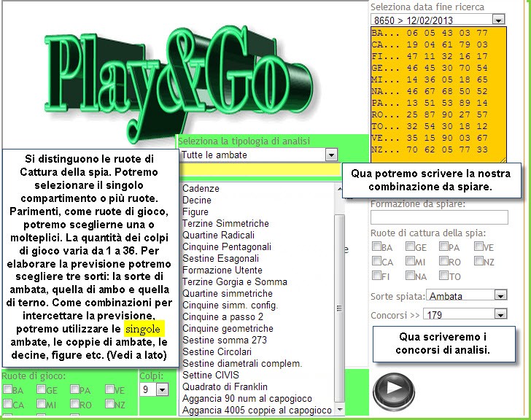Check NA under Ruote di cattura della spia

point(410,276)
